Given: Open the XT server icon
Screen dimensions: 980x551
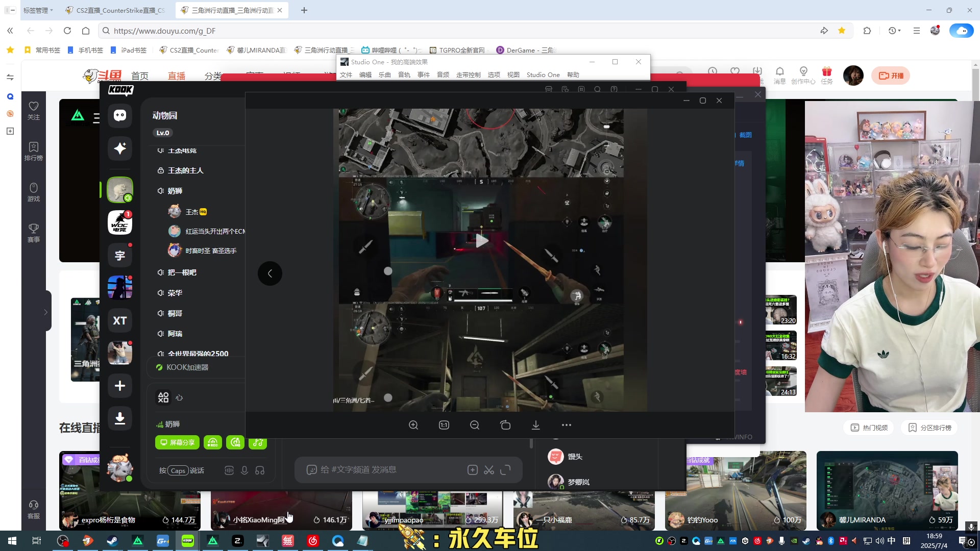Looking at the screenshot, I should 120,320.
